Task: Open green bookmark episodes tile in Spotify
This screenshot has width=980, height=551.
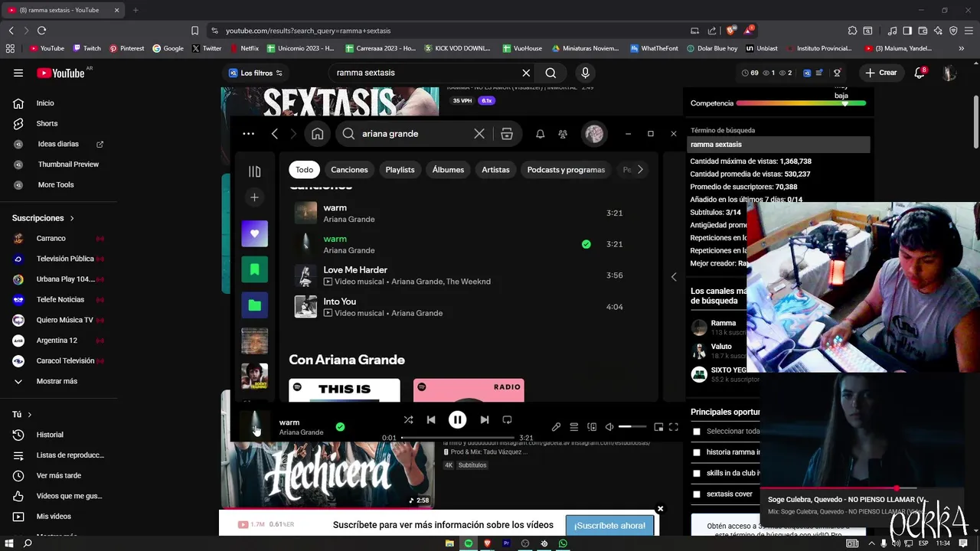Action: (255, 269)
